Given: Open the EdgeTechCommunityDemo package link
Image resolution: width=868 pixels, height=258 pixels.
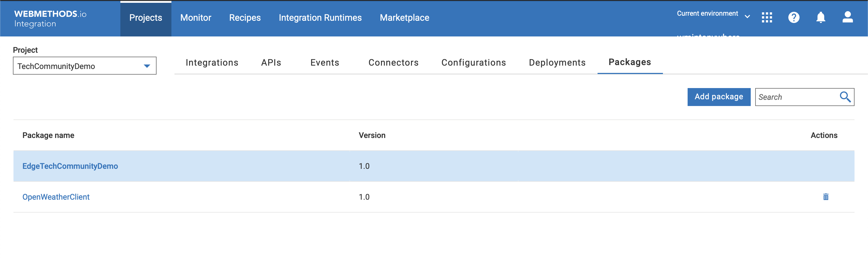Looking at the screenshot, I should tap(70, 166).
